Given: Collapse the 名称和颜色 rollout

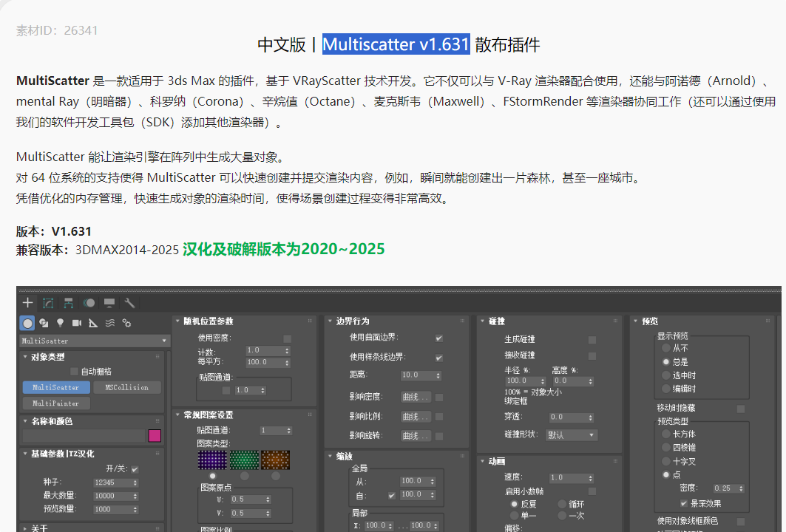Looking at the screenshot, I should [x=25, y=420].
